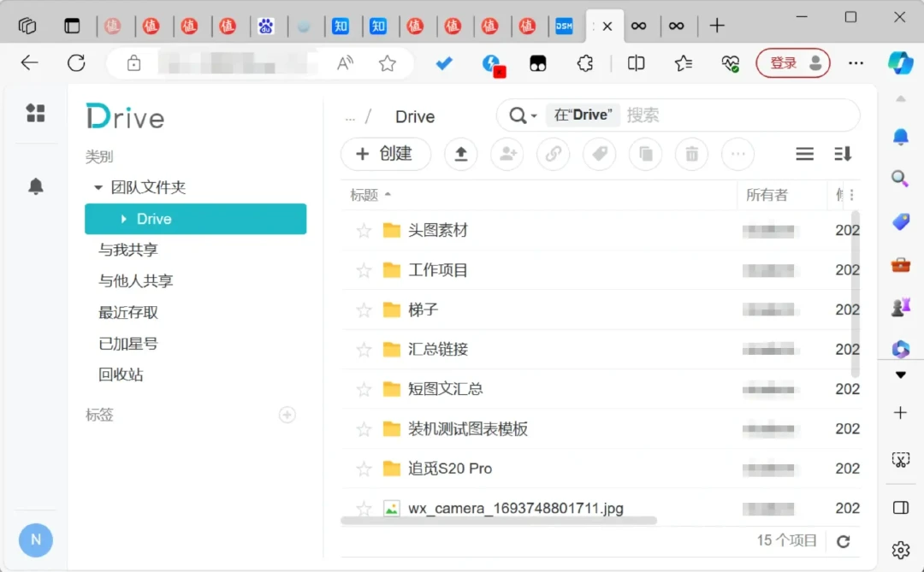This screenshot has width=924, height=572.
Task: Open browser settings and more menu
Action: (856, 63)
